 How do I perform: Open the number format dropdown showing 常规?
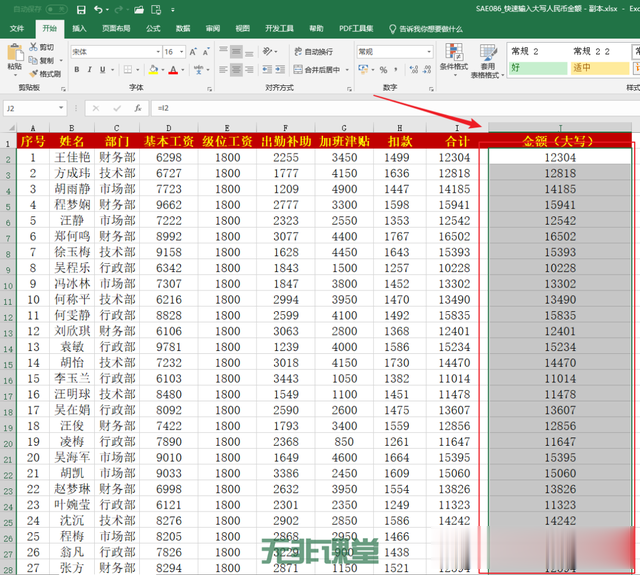[x=429, y=52]
